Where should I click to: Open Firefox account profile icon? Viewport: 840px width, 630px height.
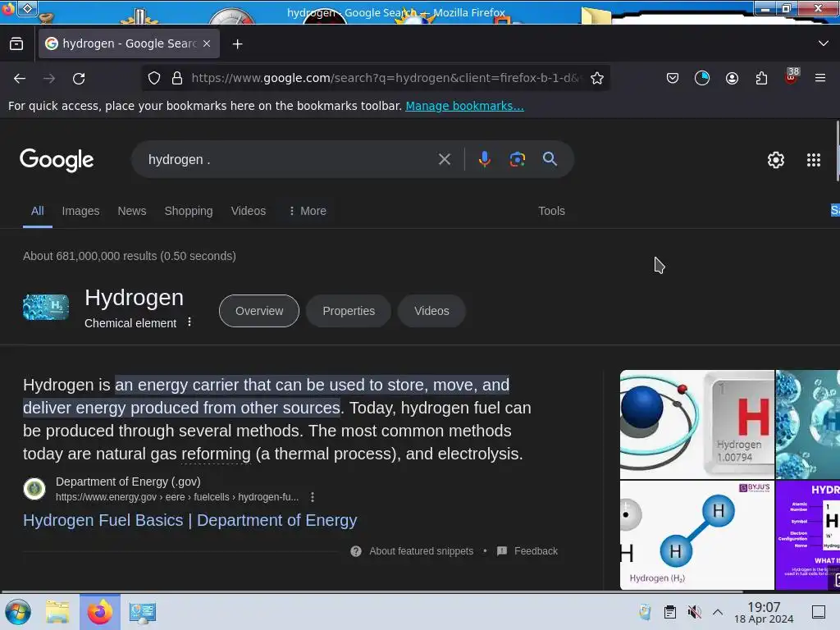coord(732,78)
